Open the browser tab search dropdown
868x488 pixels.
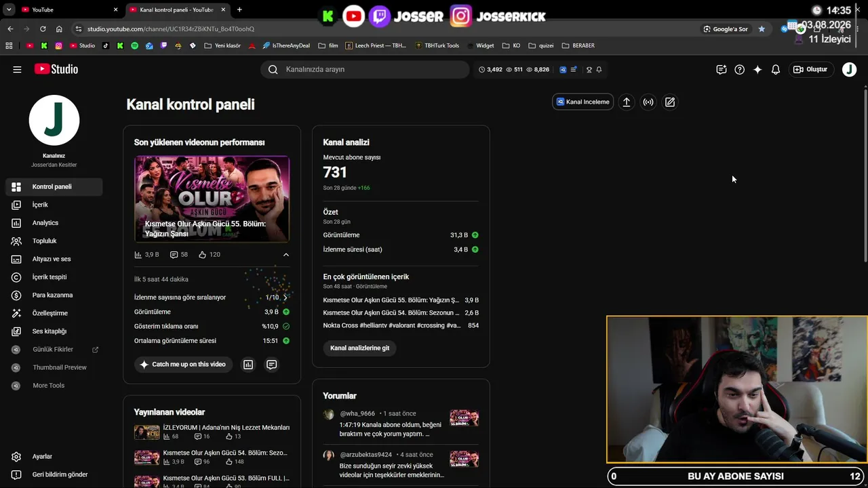pos(9,9)
